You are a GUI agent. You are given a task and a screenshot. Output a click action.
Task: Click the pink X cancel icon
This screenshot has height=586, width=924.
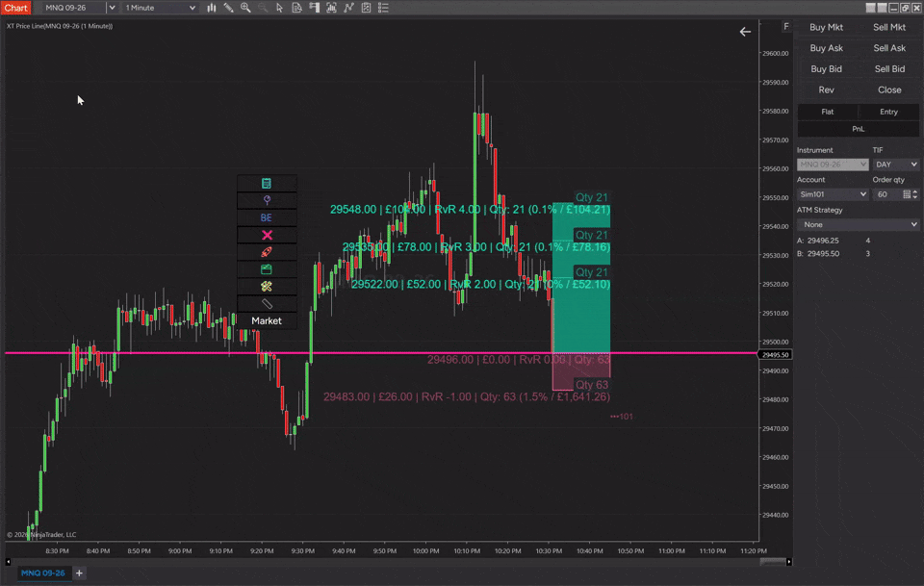pyautogui.click(x=267, y=235)
